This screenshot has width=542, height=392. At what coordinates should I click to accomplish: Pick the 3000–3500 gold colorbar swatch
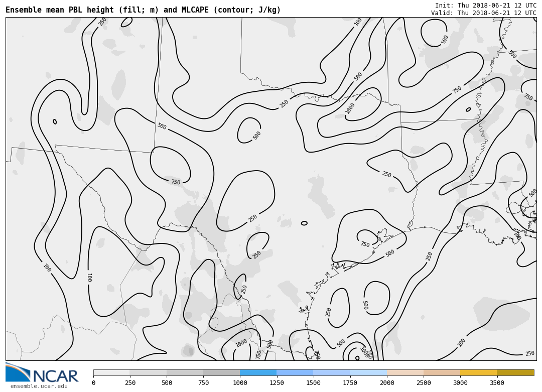click(x=478, y=372)
